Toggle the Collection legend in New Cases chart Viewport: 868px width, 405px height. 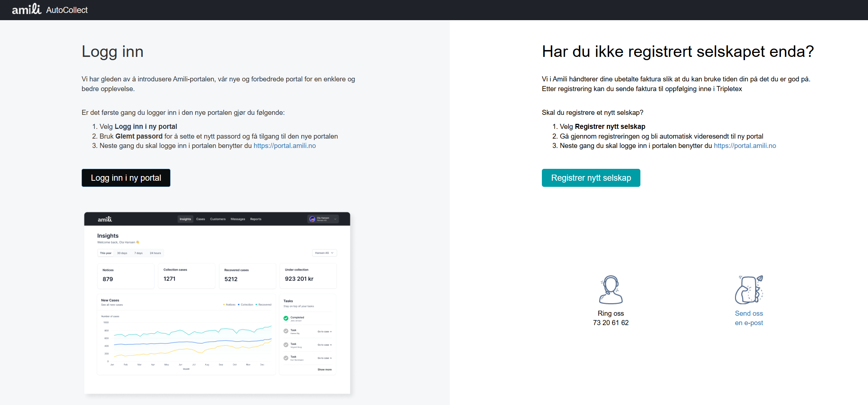[x=246, y=305]
